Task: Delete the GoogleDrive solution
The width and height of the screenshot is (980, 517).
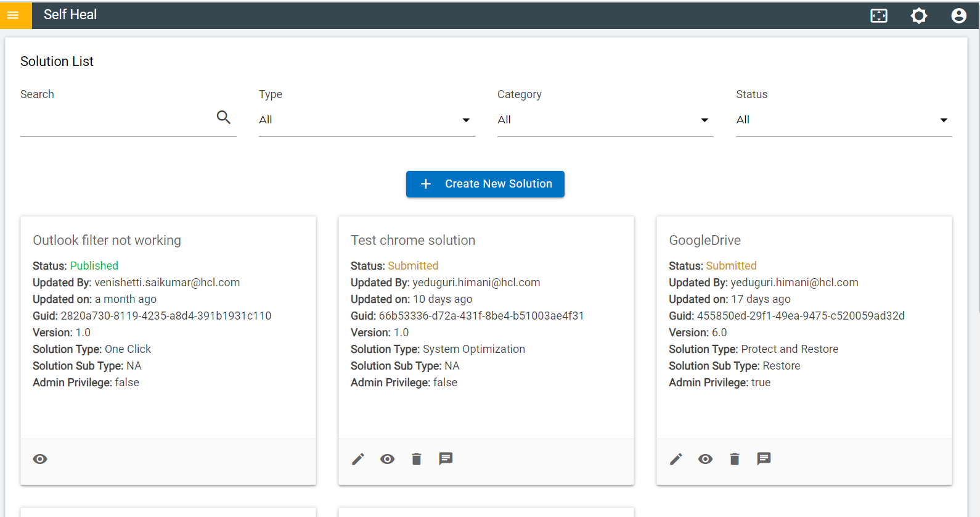Action: (x=735, y=459)
